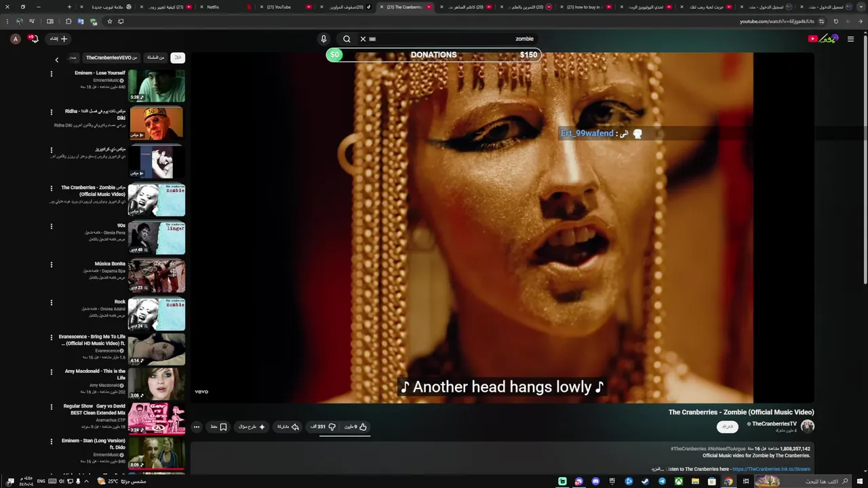Viewport: 868px width, 488px height.
Task: Dislike the Zombie video
Action: (323, 427)
